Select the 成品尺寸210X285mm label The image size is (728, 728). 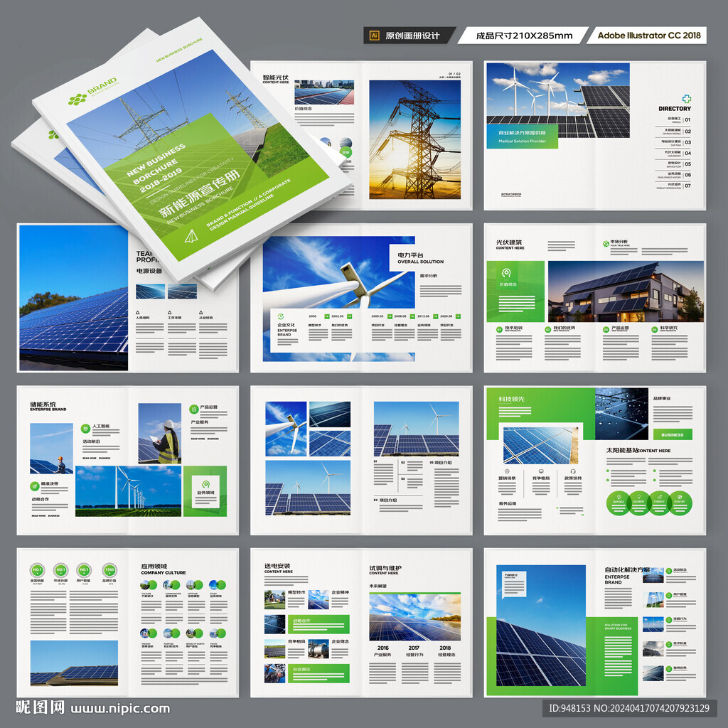524,36
